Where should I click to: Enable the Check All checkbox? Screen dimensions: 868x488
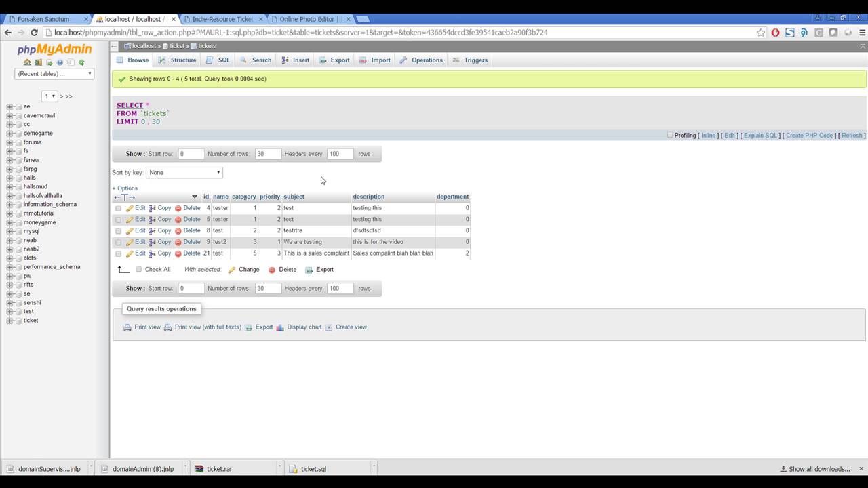[x=139, y=270]
